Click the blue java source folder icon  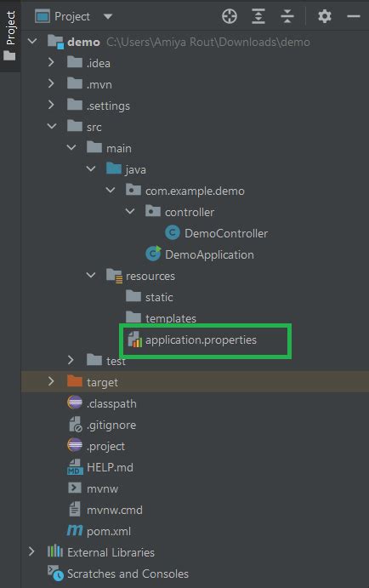click(114, 168)
